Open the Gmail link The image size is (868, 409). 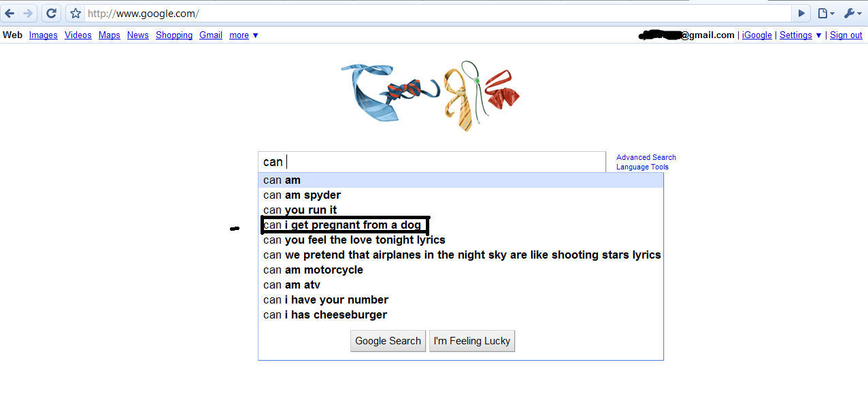211,35
